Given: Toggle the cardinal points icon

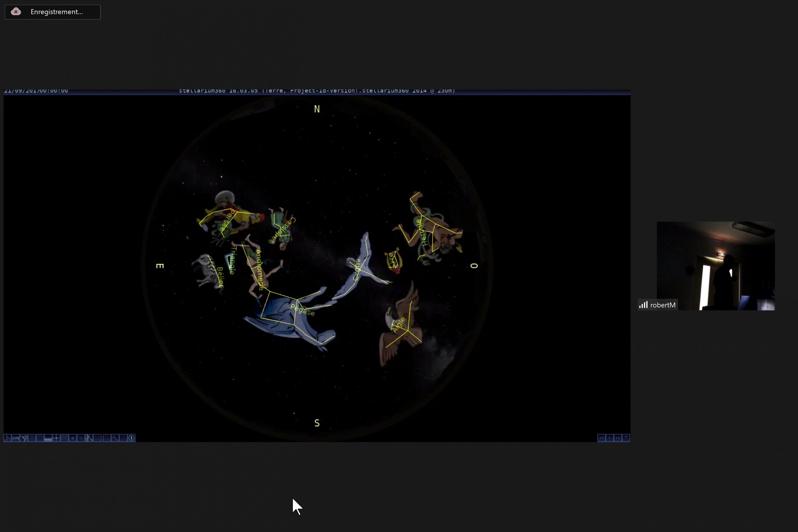Looking at the screenshot, I should (56, 438).
